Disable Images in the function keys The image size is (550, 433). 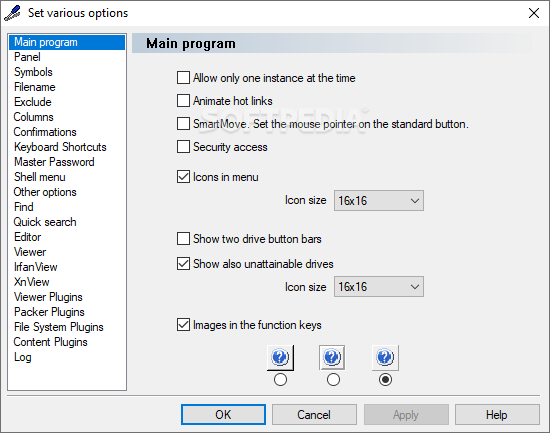tap(183, 325)
